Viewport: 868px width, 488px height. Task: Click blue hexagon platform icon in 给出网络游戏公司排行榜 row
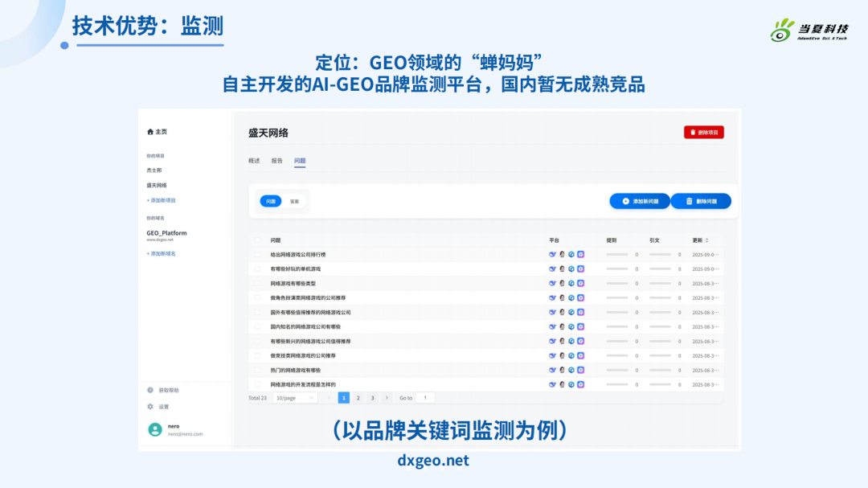click(x=571, y=255)
